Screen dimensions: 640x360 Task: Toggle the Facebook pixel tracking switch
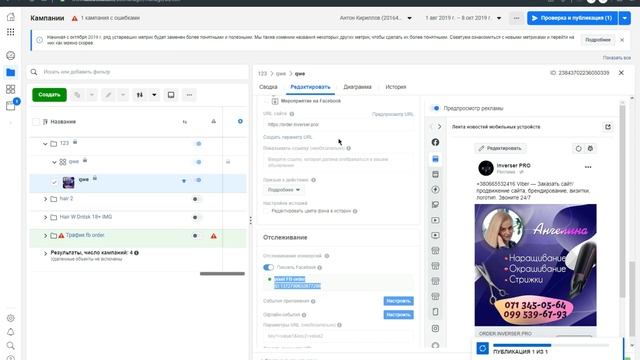tap(268, 267)
